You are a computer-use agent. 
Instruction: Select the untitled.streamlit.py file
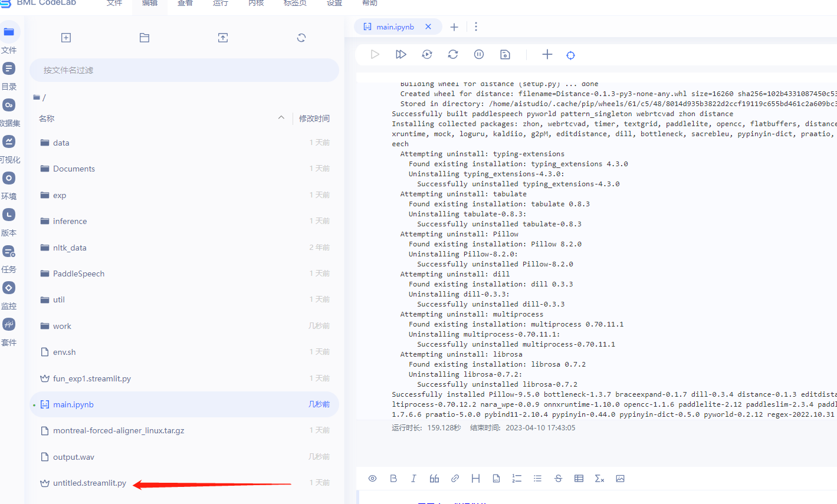click(184, 483)
